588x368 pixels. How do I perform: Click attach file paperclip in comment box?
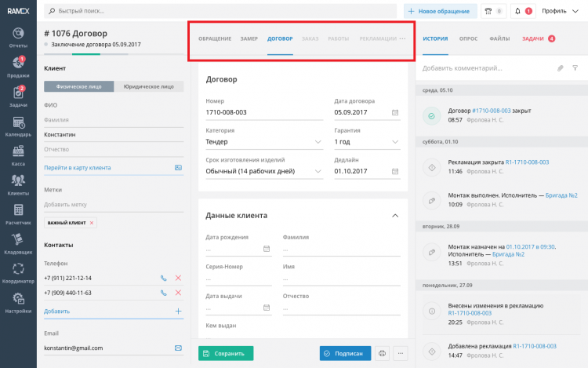click(x=561, y=68)
